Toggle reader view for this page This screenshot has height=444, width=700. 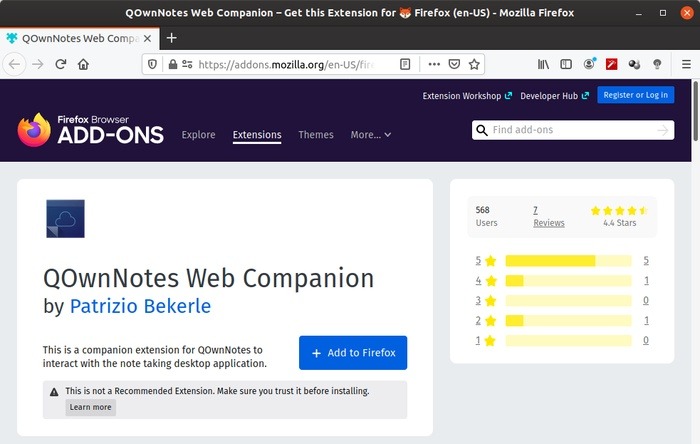405,64
